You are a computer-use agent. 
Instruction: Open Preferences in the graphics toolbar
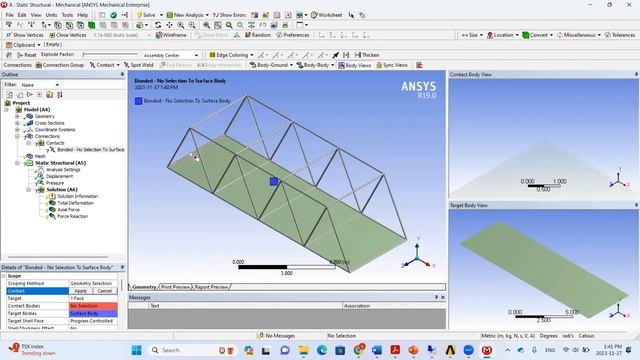[x=293, y=35]
